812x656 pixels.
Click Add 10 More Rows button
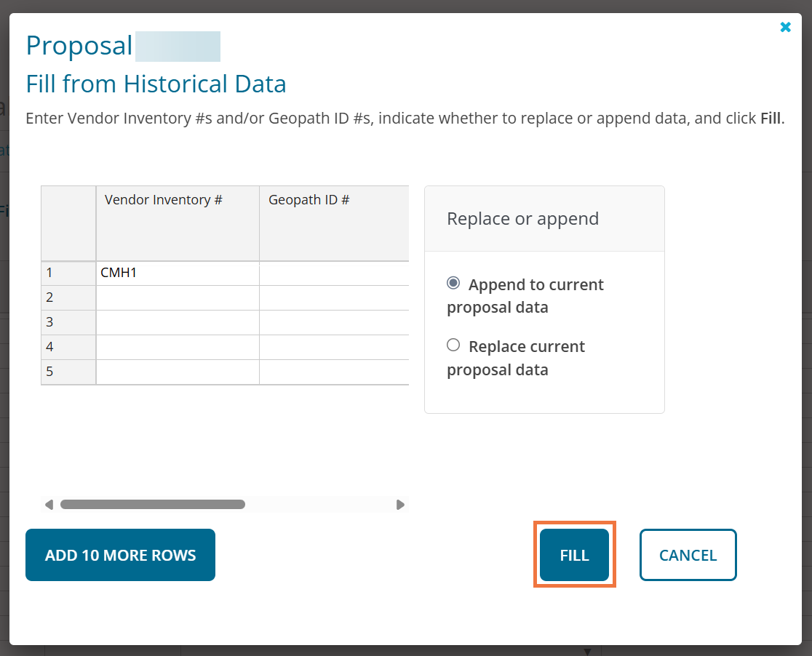coord(120,555)
